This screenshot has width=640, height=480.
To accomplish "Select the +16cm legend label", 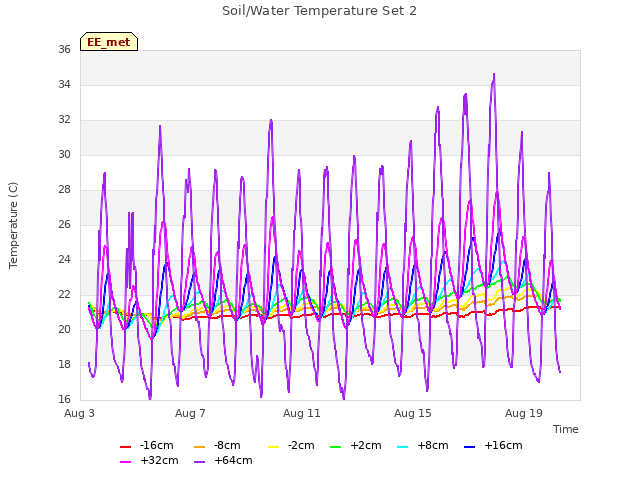I will (503, 445).
